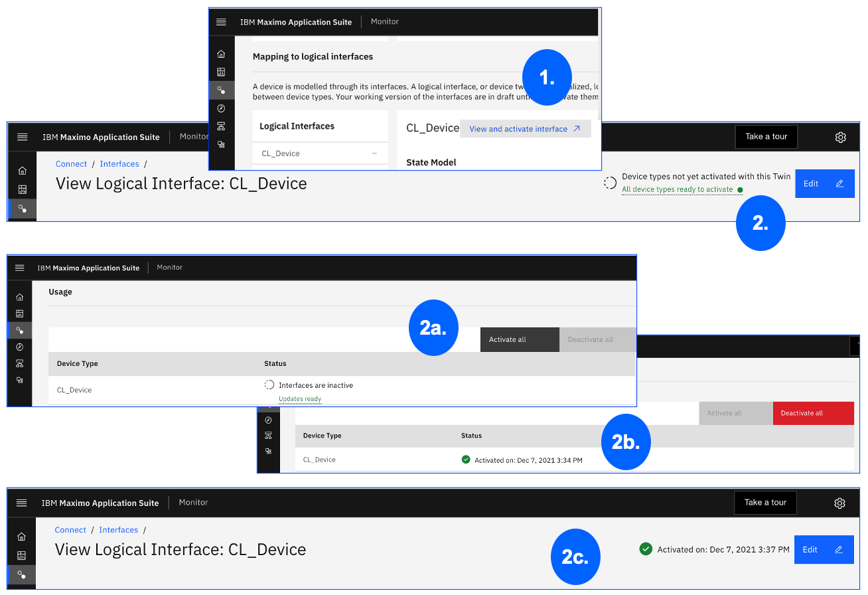This screenshot has width=868, height=595.
Task: Click Monitor in the Usage panel header
Action: (x=170, y=268)
